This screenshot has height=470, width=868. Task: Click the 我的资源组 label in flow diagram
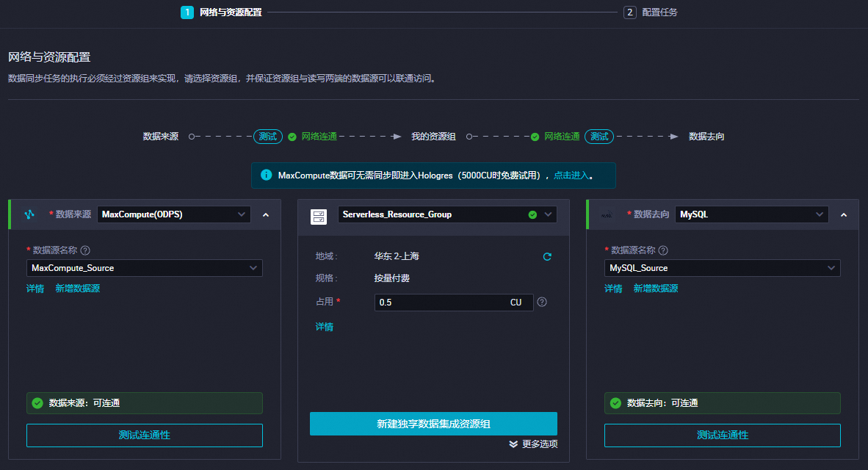coord(433,136)
